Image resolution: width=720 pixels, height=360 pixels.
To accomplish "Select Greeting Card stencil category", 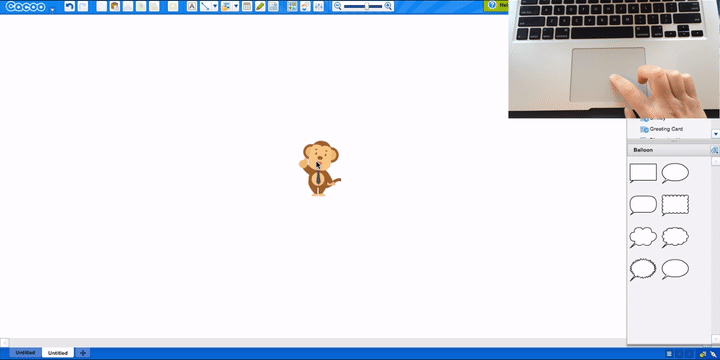I will pos(666,129).
